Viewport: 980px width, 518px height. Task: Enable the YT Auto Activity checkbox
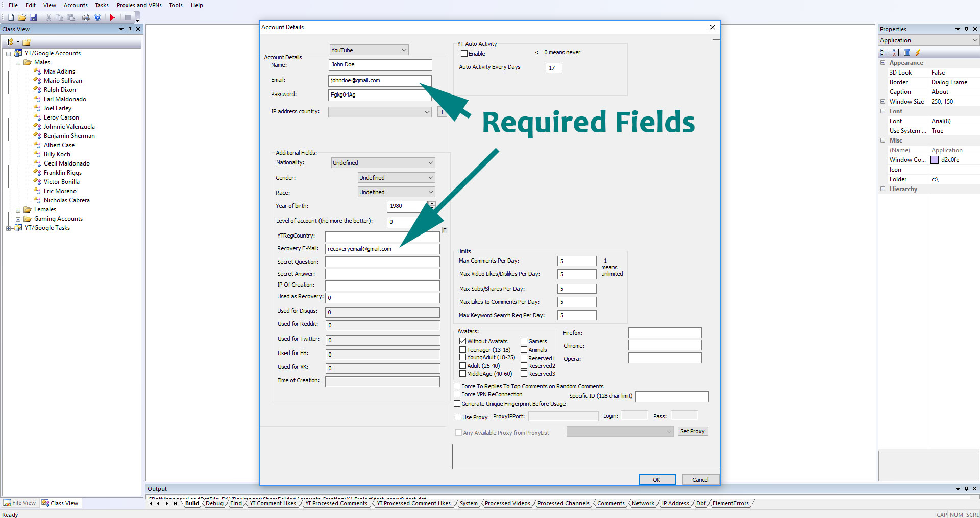(x=464, y=54)
